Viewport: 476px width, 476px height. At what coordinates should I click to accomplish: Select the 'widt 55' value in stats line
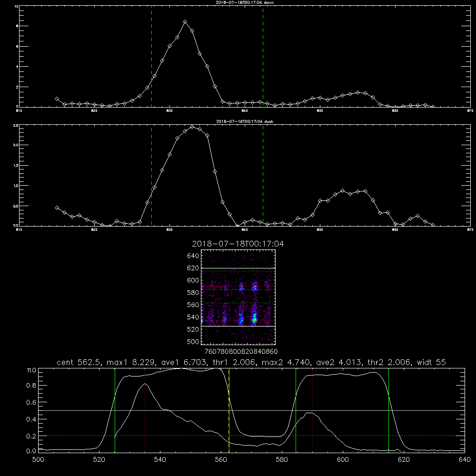[x=431, y=362]
